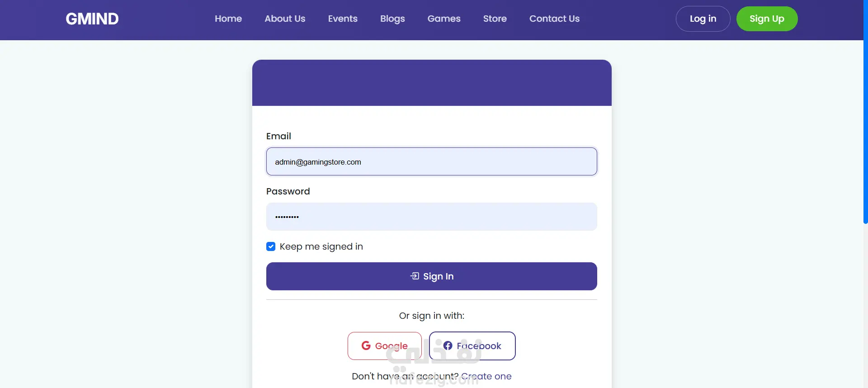Click the GMIND logo
Screen dimensions: 868x388
click(92, 19)
